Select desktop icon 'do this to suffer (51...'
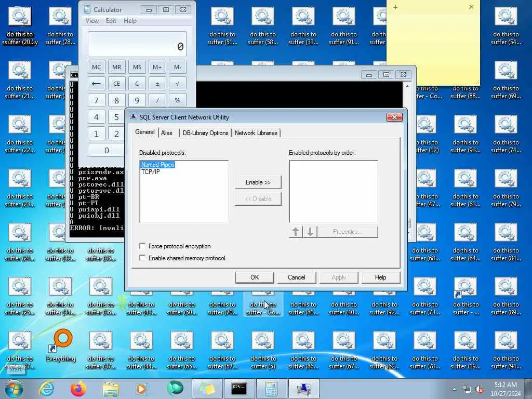532x399 pixels. (222, 26)
